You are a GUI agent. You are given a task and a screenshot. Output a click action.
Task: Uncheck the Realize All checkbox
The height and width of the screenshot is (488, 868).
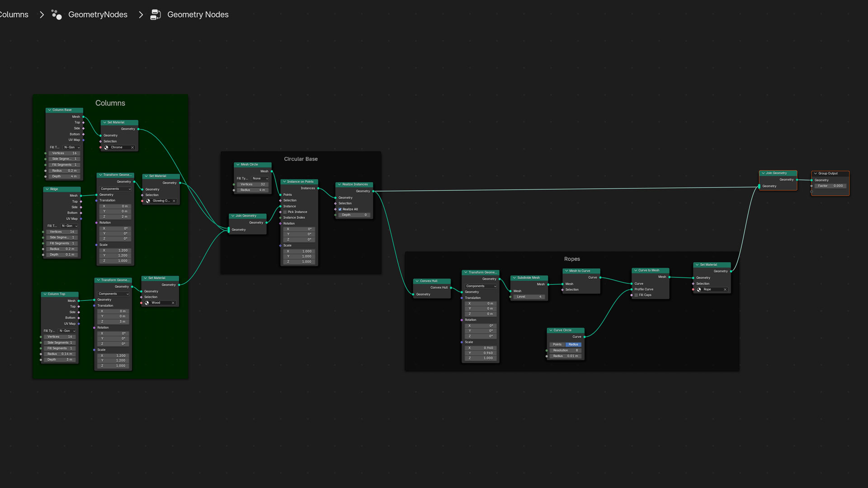(340, 209)
